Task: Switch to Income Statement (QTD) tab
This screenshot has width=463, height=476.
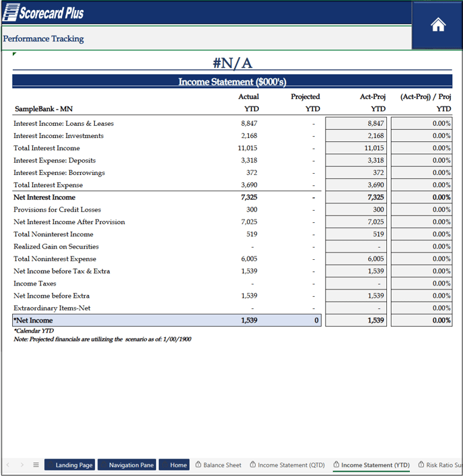Action: click(x=287, y=465)
